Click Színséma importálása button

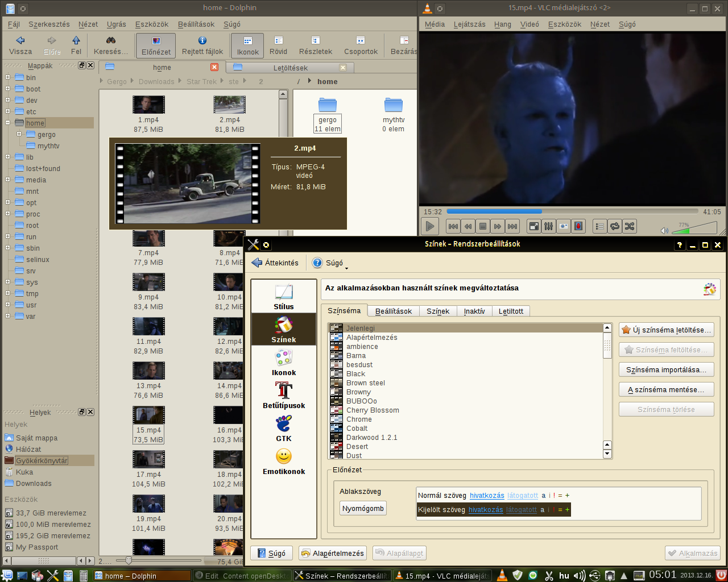[x=666, y=369]
